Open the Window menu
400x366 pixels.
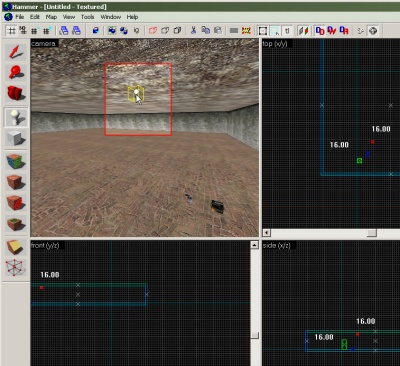point(111,17)
